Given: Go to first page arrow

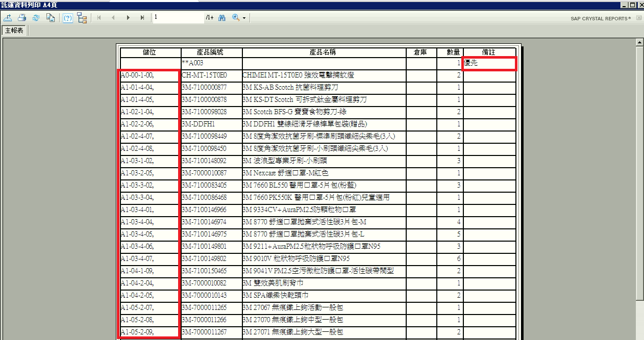Looking at the screenshot, I should tap(99, 18).
